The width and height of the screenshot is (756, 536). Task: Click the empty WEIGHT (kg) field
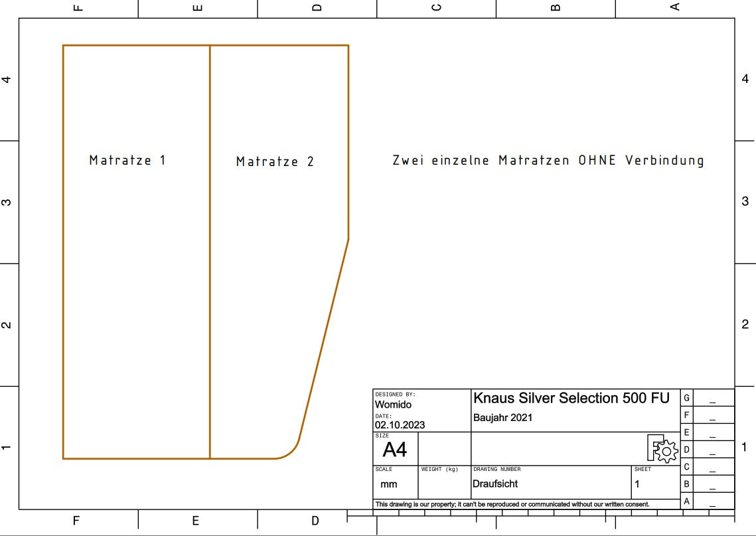point(444,485)
